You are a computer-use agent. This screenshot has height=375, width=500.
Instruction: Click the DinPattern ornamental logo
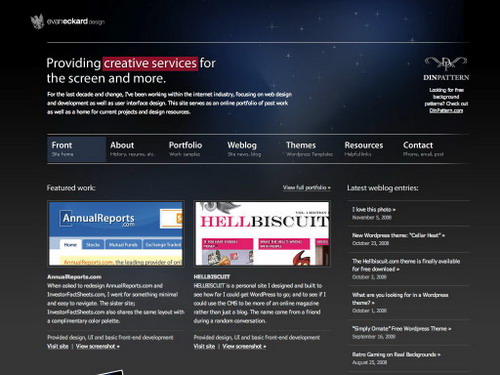pyautogui.click(x=446, y=64)
